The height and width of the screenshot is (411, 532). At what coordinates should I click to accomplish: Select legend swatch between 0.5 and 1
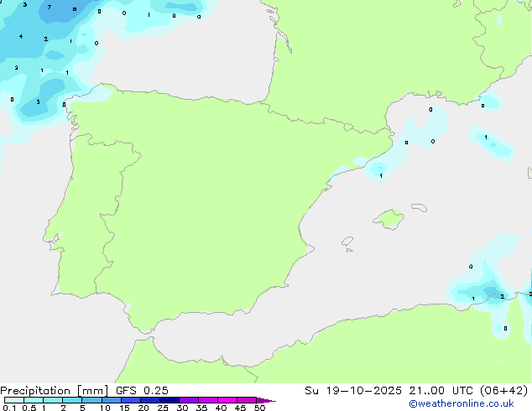point(34,400)
